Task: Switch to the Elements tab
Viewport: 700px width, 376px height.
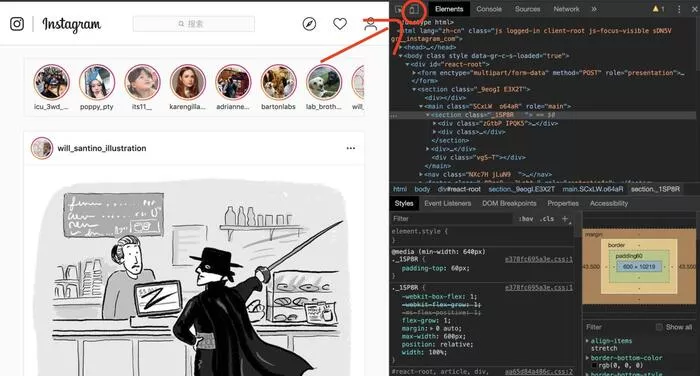Action: [x=449, y=9]
